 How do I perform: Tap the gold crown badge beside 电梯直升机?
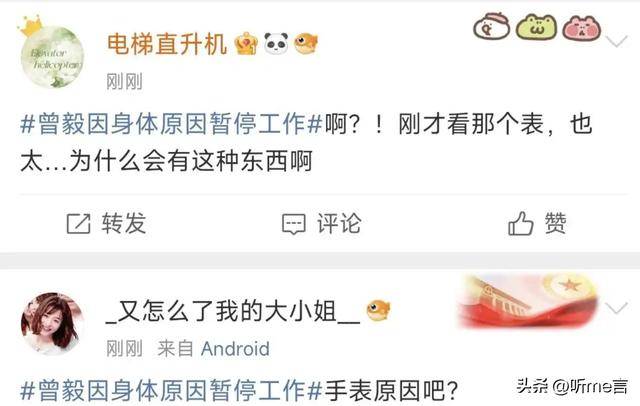(x=247, y=43)
